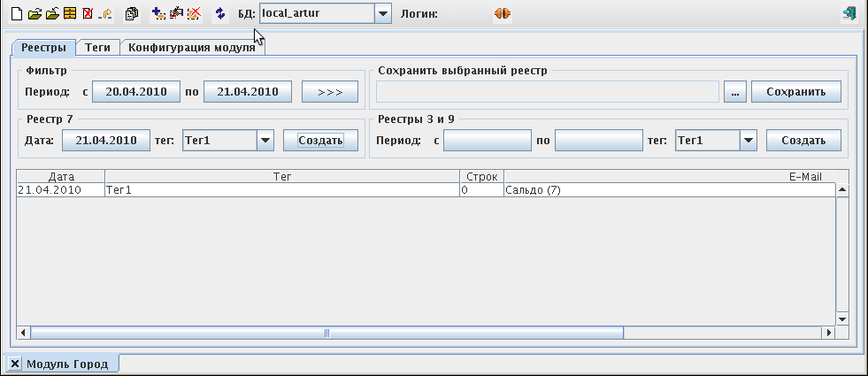Screen dimensions: 868x376
Task: Click the blue refresh arrows icon
Action: coord(220,14)
